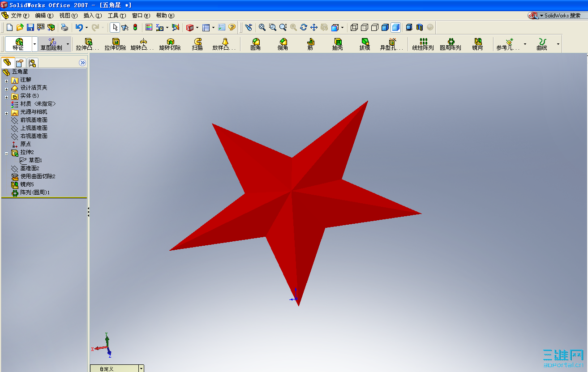Expand the panel with the double-chevron button
Screen dimensions: 588x372
pos(82,63)
